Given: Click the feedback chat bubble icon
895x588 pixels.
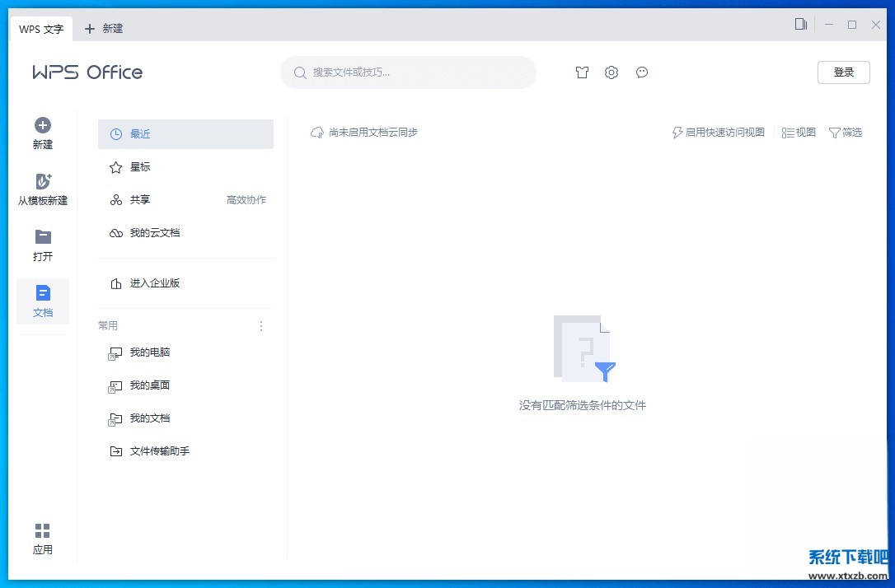Looking at the screenshot, I should pos(642,72).
